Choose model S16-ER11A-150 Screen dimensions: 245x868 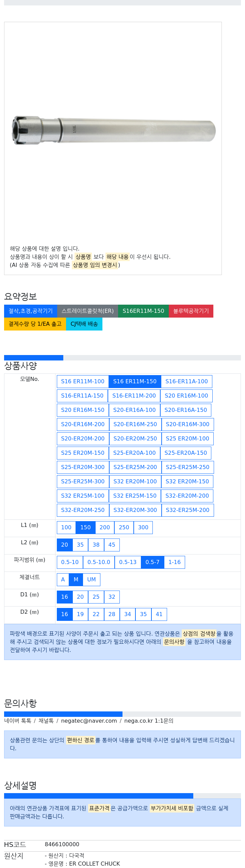82,396
